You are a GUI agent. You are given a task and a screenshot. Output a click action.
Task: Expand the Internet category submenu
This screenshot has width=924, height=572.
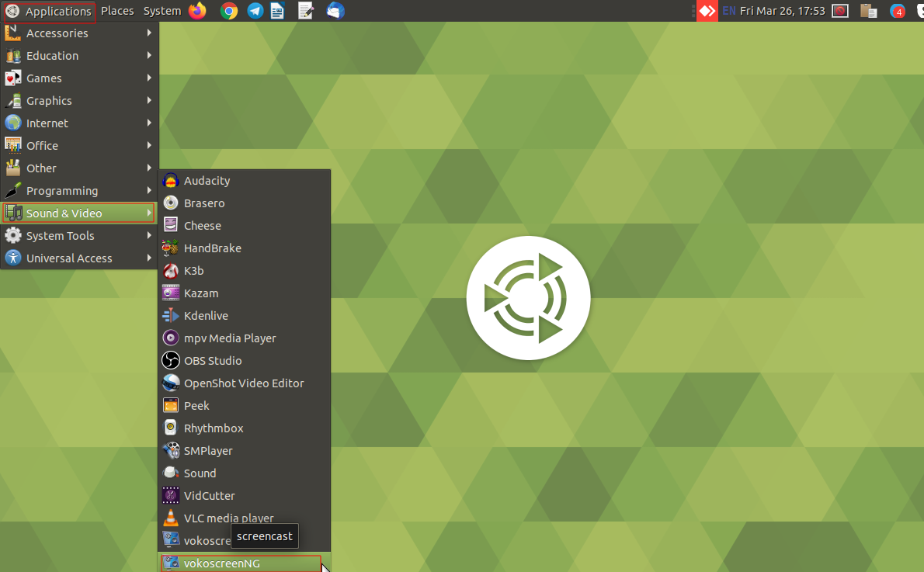click(x=79, y=123)
